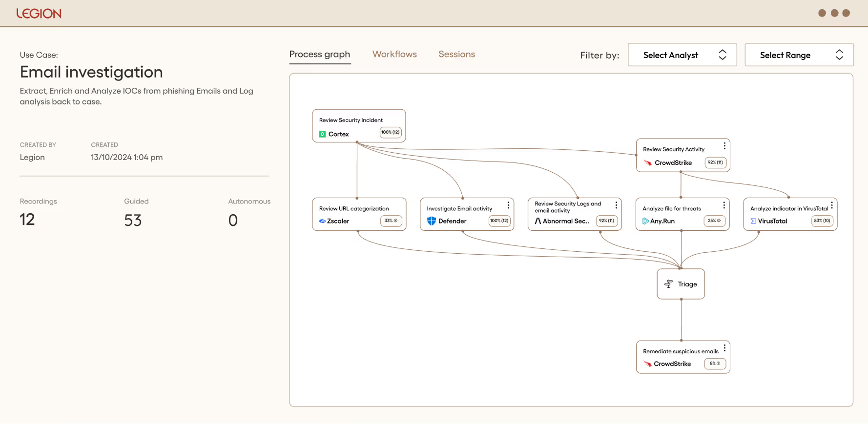
Task: Select the Triage node
Action: pos(681,284)
